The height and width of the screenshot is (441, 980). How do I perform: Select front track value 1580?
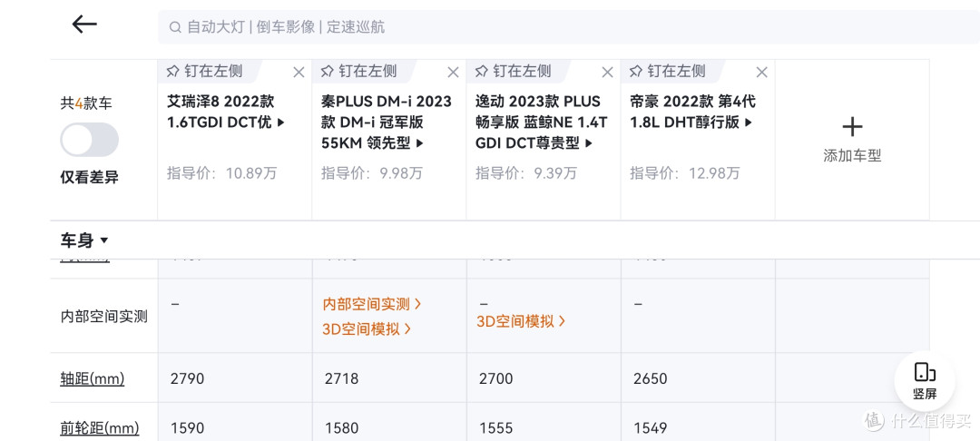(x=341, y=428)
